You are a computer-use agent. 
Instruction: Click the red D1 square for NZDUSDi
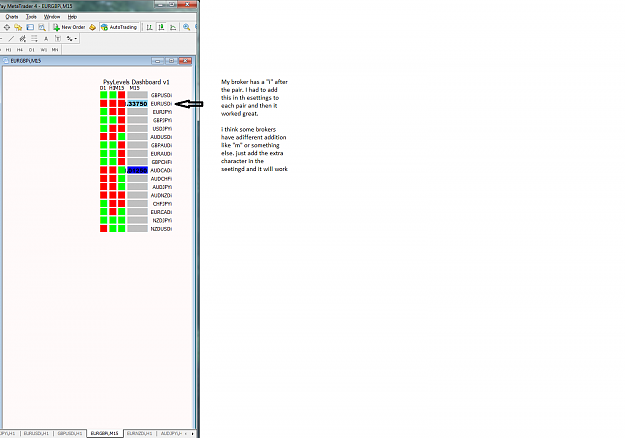[104, 228]
